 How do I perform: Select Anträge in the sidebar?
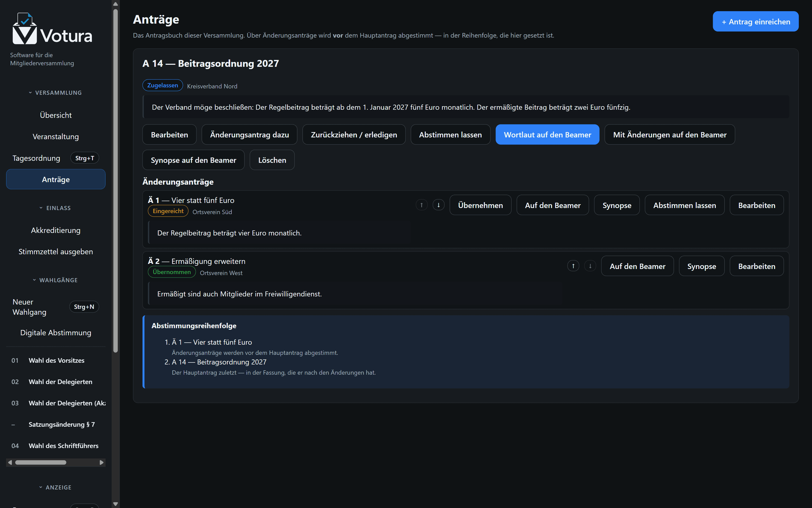click(56, 179)
